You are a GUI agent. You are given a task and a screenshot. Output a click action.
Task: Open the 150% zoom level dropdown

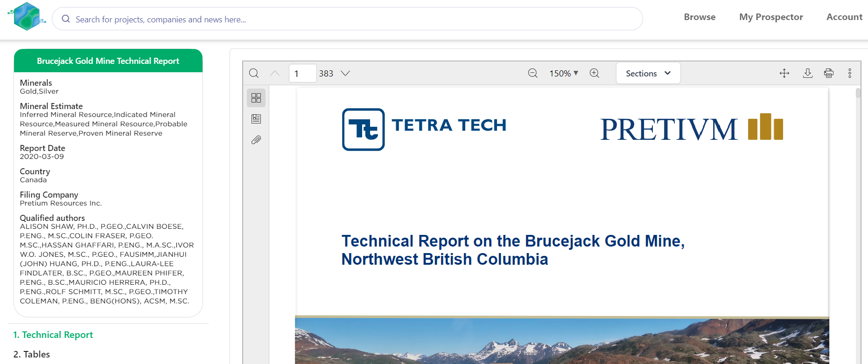click(564, 73)
